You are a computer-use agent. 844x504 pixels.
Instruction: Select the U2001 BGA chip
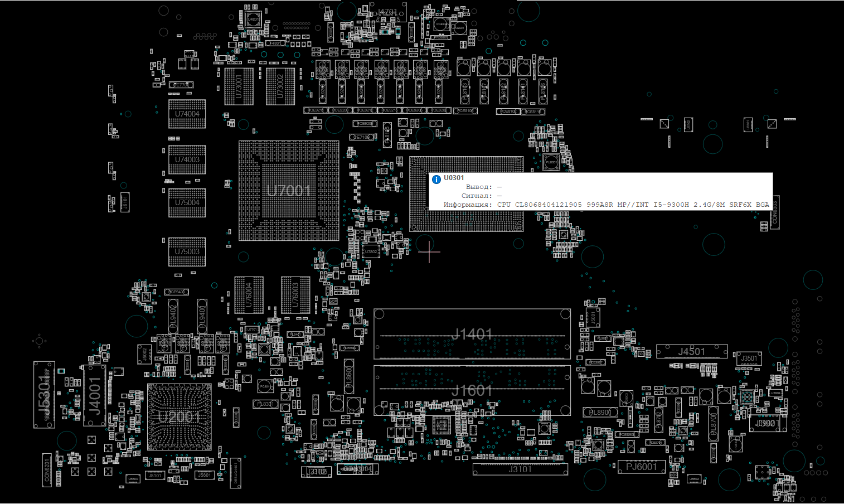(179, 417)
